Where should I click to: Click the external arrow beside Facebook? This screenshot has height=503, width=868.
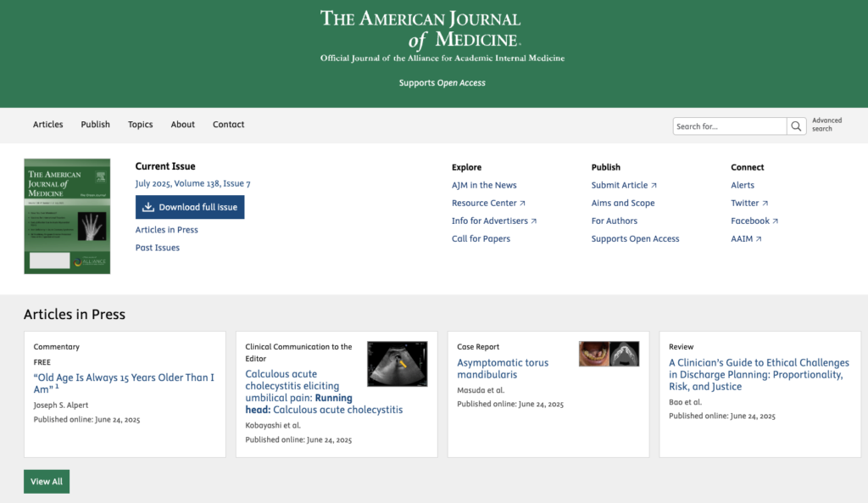click(775, 221)
